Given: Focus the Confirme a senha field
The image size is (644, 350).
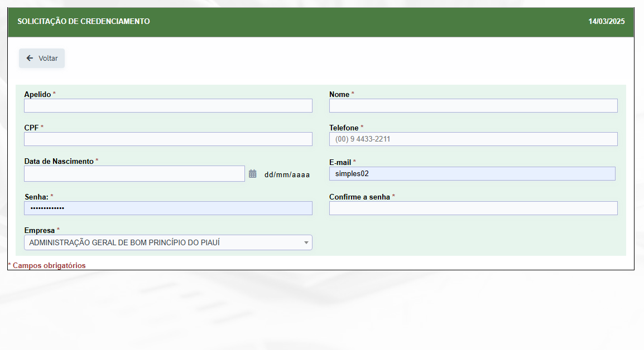Looking at the screenshot, I should tap(473, 208).
